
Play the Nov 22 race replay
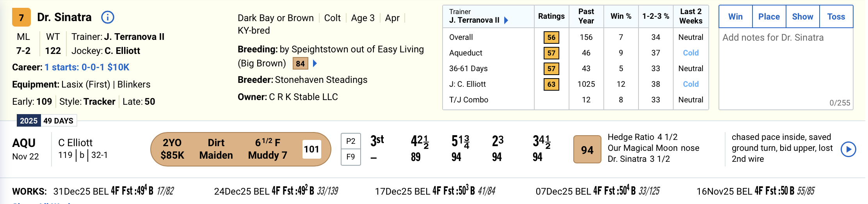(x=848, y=149)
